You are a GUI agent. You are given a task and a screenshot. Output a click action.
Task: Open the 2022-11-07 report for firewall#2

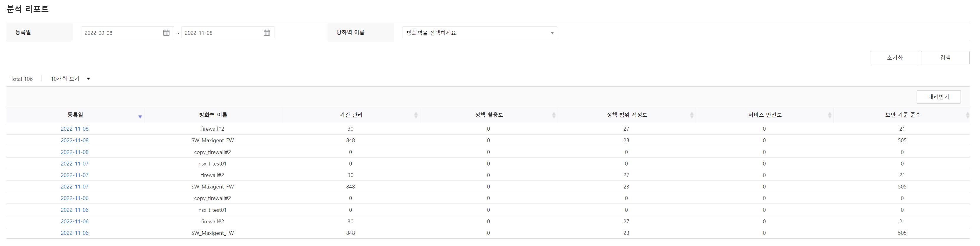click(75, 175)
